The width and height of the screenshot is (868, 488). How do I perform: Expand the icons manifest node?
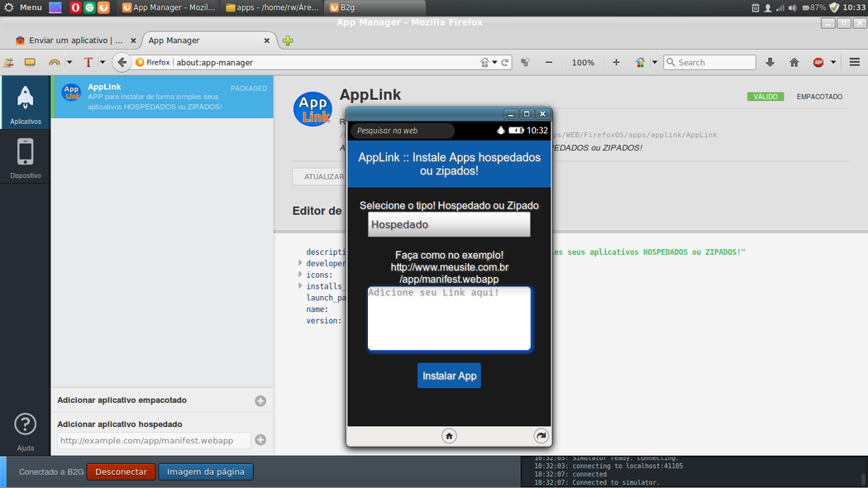[300, 275]
